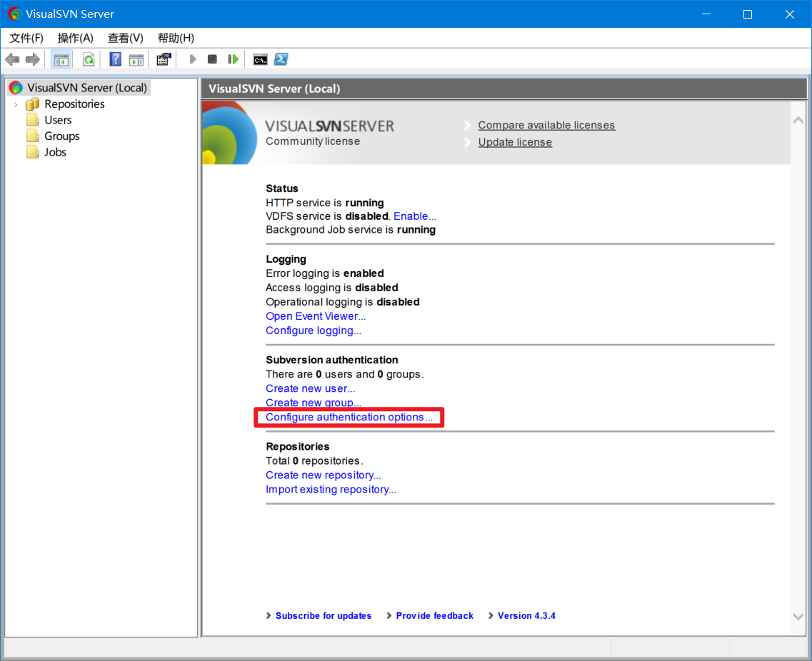Image resolution: width=812 pixels, height=661 pixels.
Task: Open Help via the question mark icon
Action: (x=115, y=59)
